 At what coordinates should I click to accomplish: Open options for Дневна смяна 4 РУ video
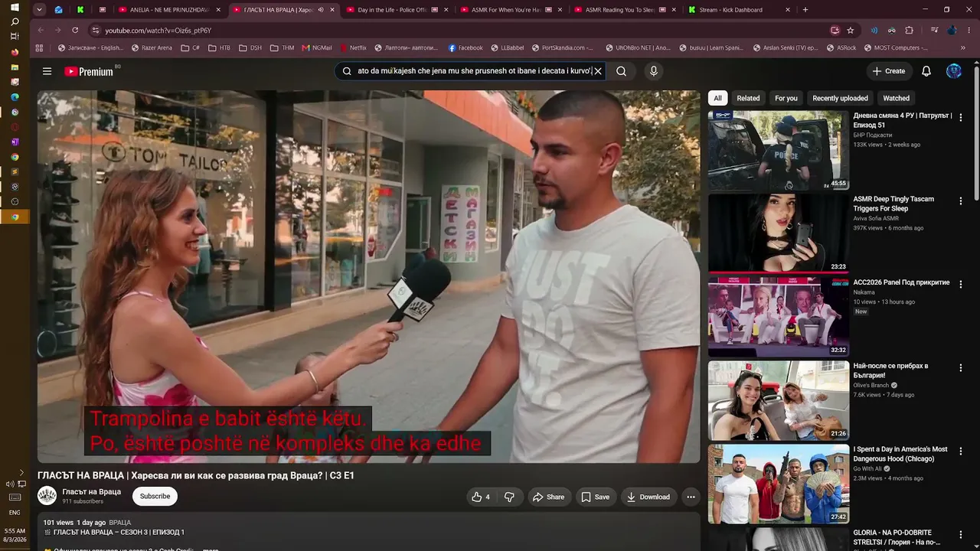coord(961,118)
